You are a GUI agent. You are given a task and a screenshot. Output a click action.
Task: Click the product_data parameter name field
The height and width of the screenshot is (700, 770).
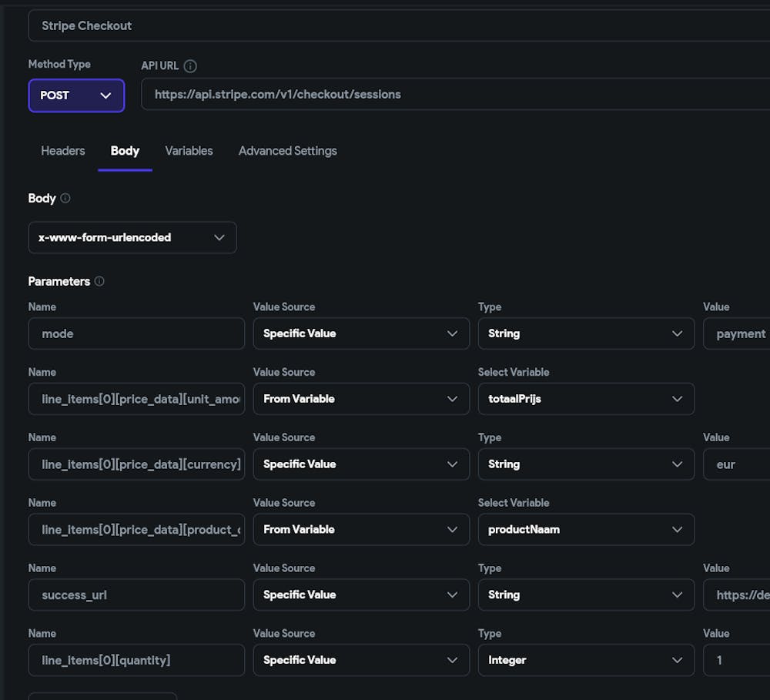point(136,530)
